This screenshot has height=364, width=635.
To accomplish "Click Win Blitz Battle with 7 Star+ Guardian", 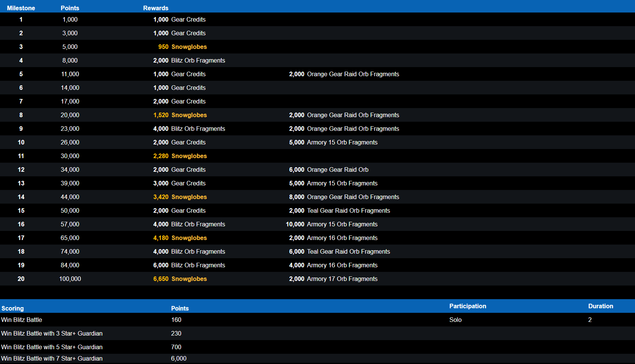I will click(52, 358).
